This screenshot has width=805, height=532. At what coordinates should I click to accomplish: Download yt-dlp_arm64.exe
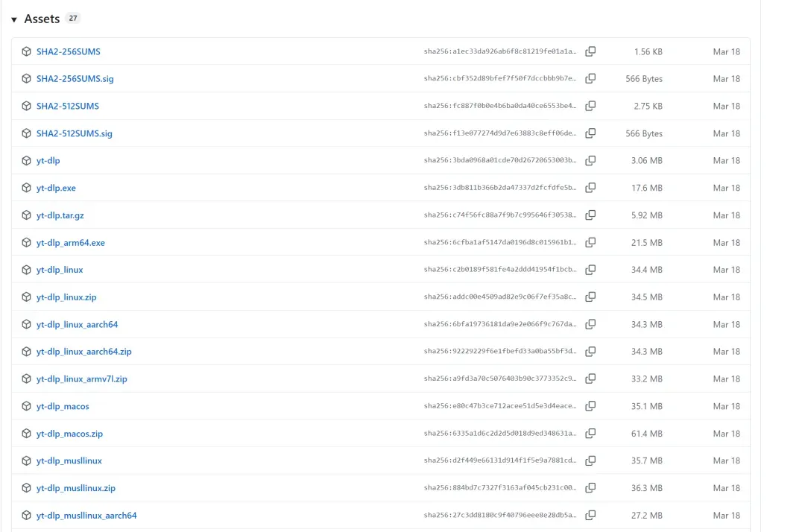[70, 243]
